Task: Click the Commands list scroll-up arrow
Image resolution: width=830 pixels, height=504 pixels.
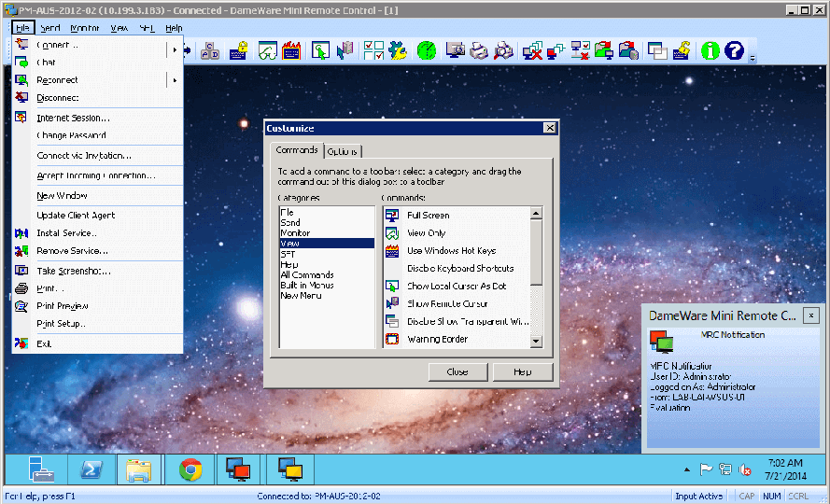Action: (536, 214)
